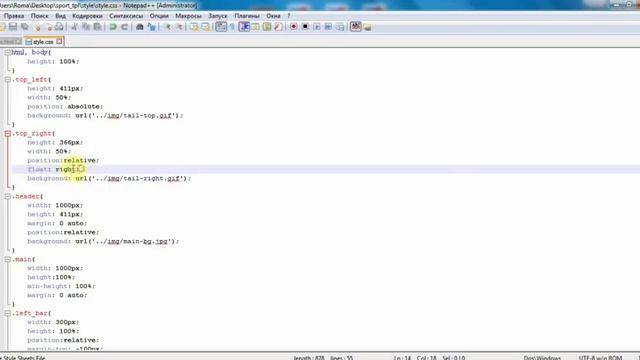Click Run macro multiple times icon

328,27
